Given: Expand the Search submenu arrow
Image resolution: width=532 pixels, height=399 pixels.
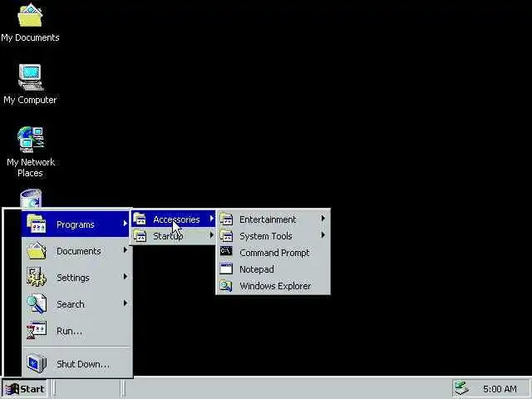Looking at the screenshot, I should coord(126,303).
